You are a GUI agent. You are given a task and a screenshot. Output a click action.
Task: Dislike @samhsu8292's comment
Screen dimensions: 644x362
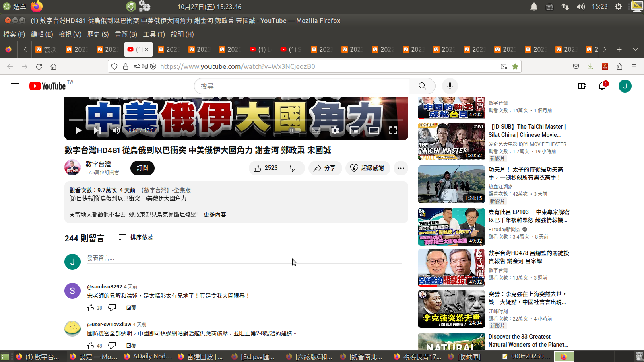tap(112, 308)
